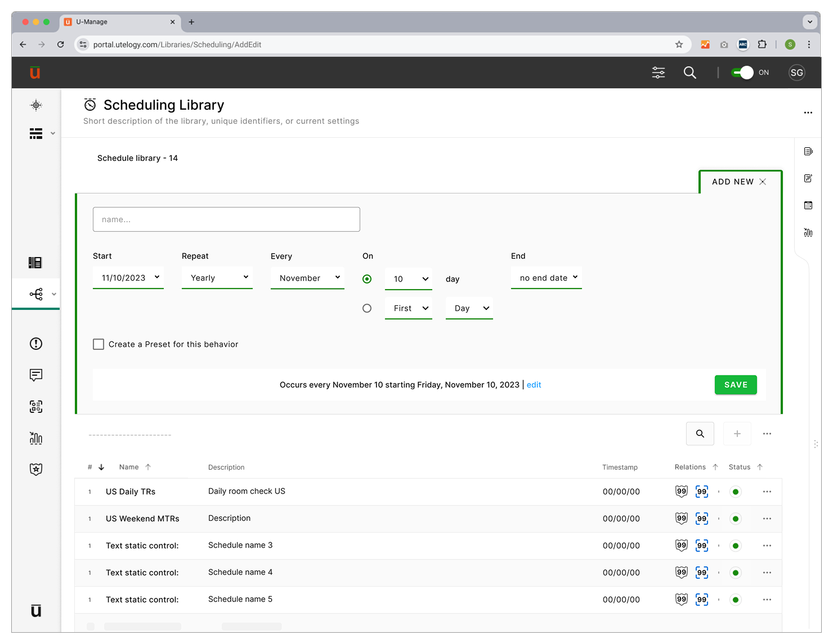Open the day number 10 dropdown
Screen dimensions: 833x644
pos(409,279)
